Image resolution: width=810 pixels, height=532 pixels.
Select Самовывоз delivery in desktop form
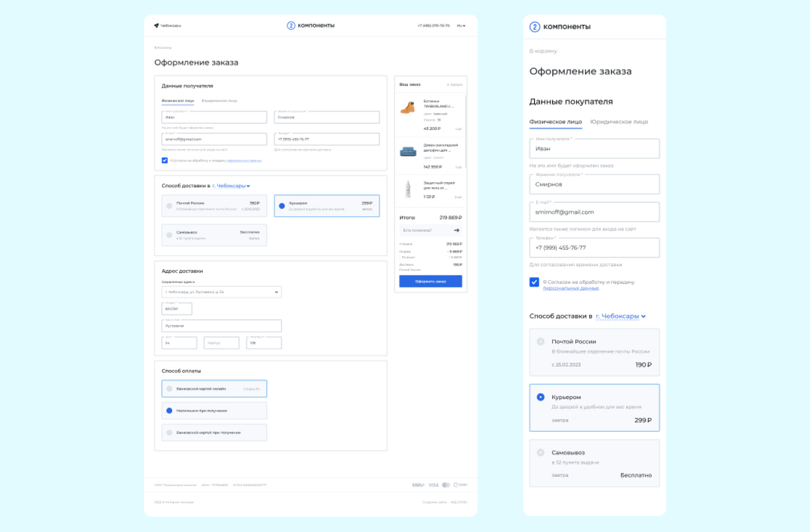[x=214, y=235]
